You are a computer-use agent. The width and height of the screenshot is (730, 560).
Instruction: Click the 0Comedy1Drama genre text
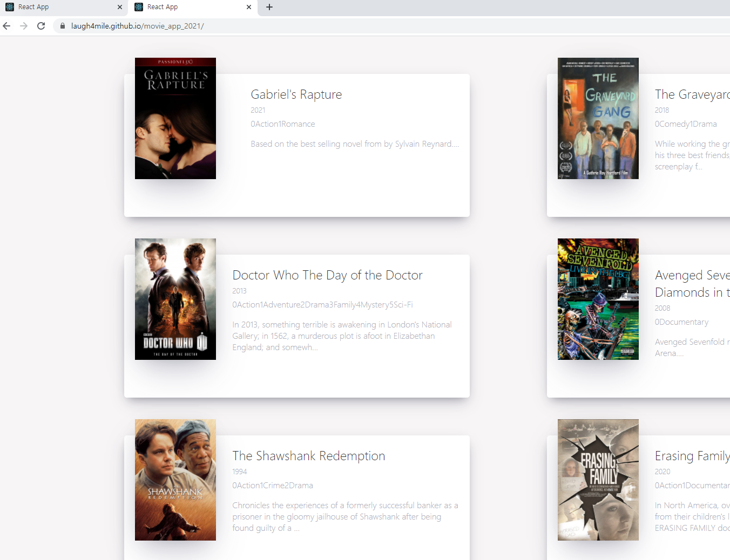point(686,124)
